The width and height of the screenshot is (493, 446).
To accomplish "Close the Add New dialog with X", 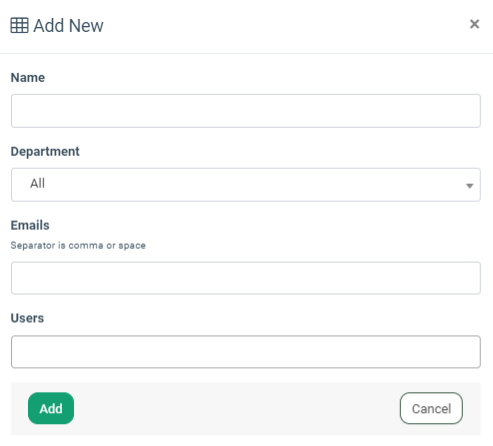I will tap(474, 24).
